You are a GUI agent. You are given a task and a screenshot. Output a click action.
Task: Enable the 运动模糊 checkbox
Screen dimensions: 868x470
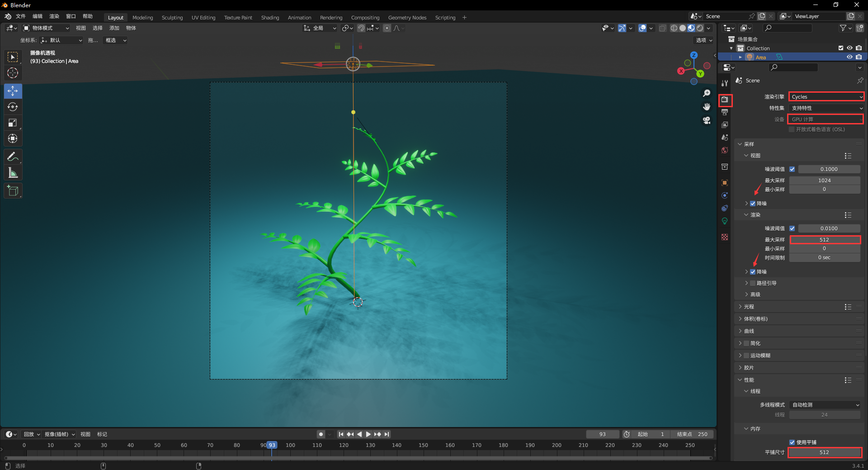(746, 356)
